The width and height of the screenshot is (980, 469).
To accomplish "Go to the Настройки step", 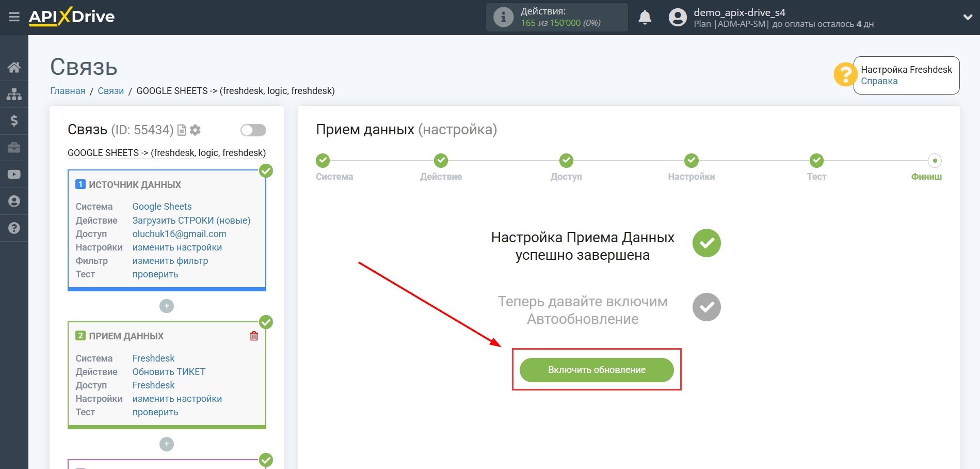I will [x=692, y=161].
